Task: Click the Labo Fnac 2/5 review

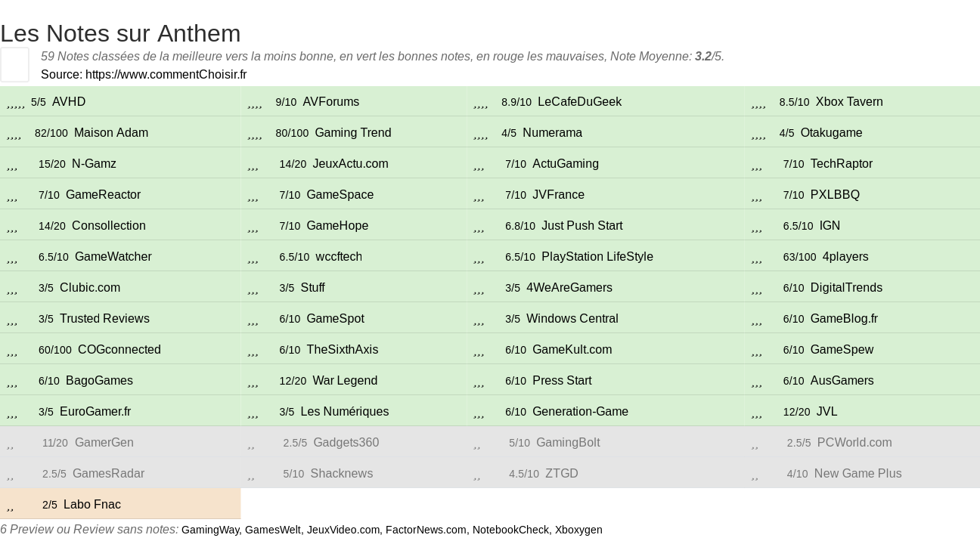Action: (x=91, y=505)
